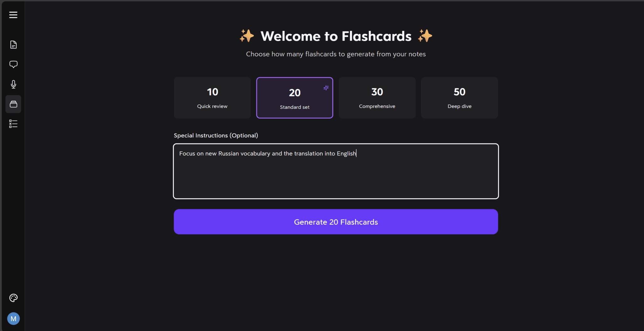
Task: Reselect the 20 Standard set card
Action: (294, 98)
